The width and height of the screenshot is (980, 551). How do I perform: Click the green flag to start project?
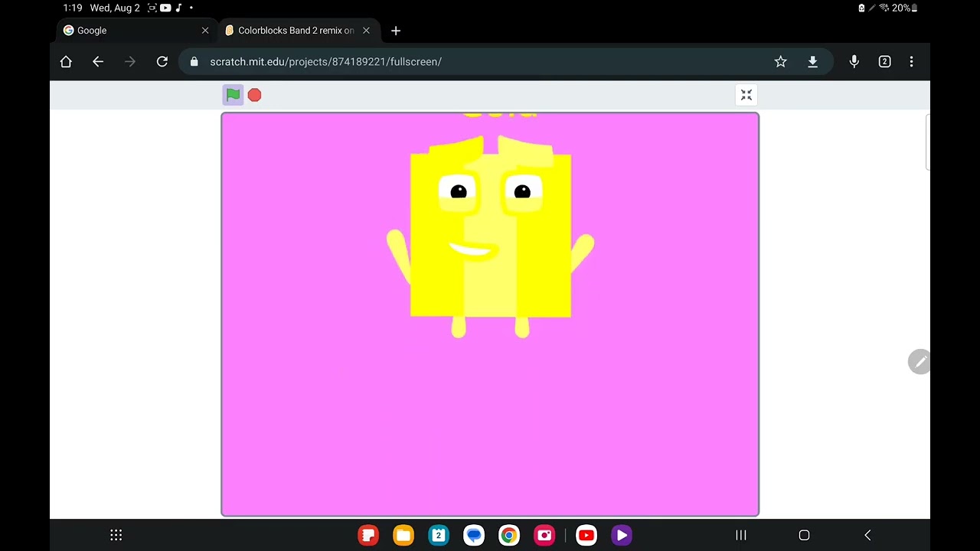click(x=234, y=95)
